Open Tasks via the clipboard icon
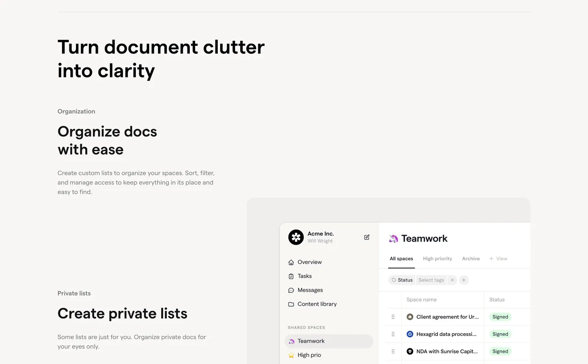Image resolution: width=588 pixels, height=364 pixels. click(291, 276)
